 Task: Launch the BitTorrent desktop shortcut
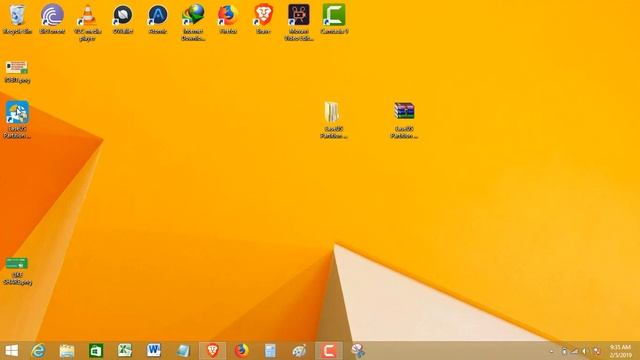(52, 19)
